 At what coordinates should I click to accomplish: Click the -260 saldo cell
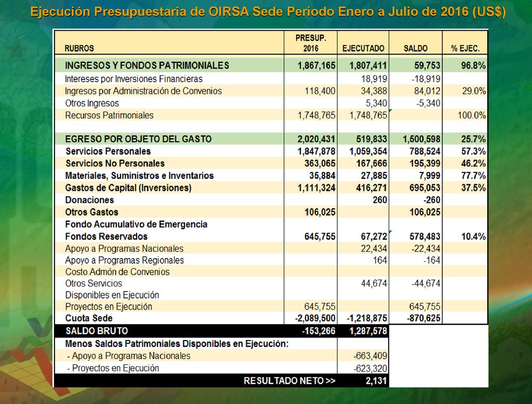432,200
